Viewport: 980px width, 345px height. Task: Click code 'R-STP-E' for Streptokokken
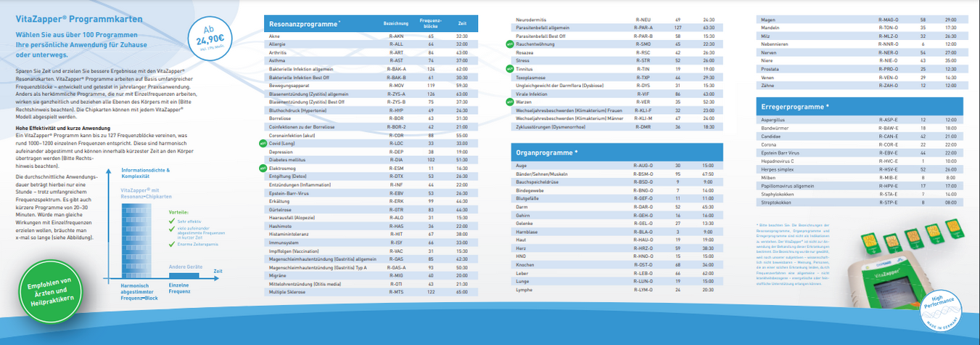pyautogui.click(x=887, y=203)
